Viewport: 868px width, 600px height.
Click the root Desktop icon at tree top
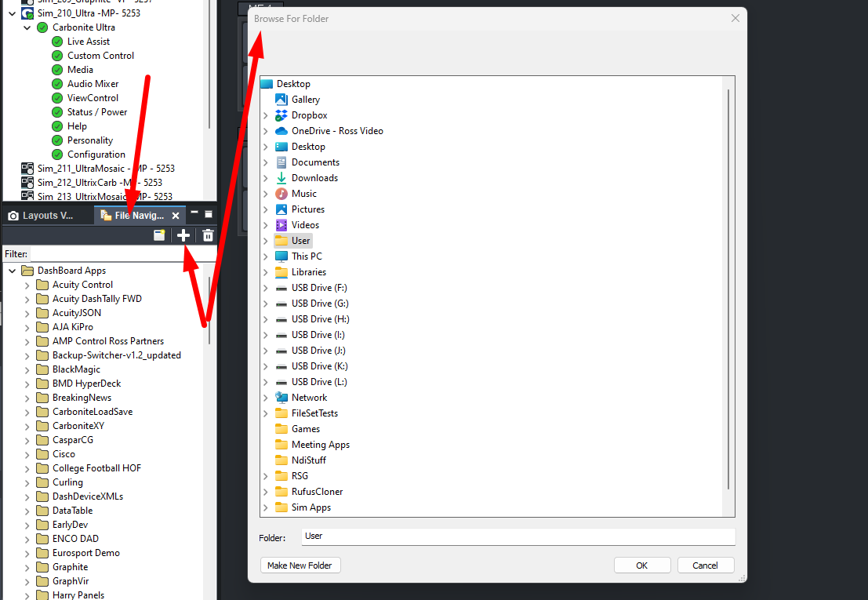coord(267,84)
